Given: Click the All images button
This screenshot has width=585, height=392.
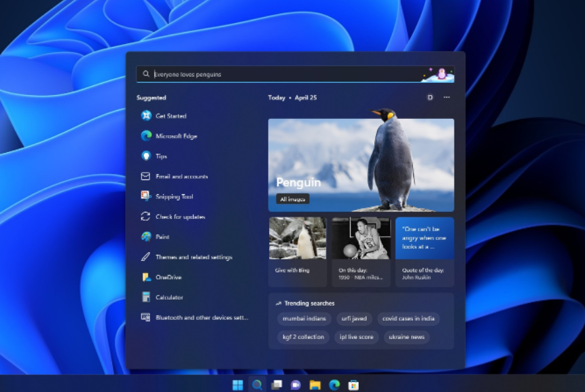Looking at the screenshot, I should pos(293,199).
